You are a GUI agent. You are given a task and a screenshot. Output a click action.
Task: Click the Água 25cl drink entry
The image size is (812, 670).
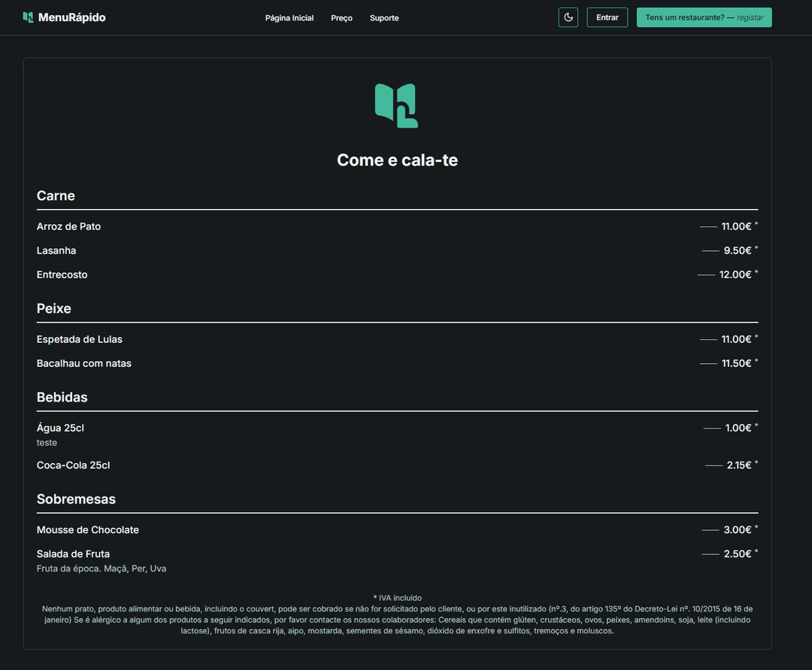click(60, 427)
